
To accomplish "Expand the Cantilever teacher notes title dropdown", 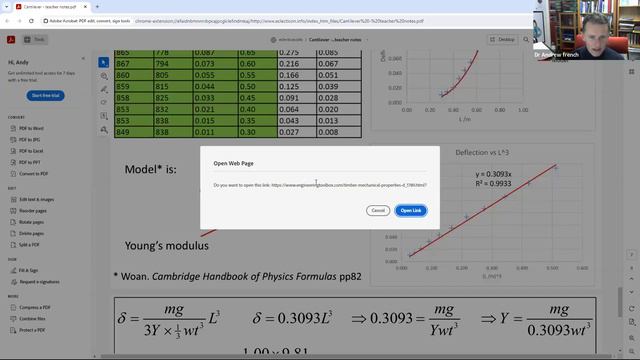I will click(366, 40).
